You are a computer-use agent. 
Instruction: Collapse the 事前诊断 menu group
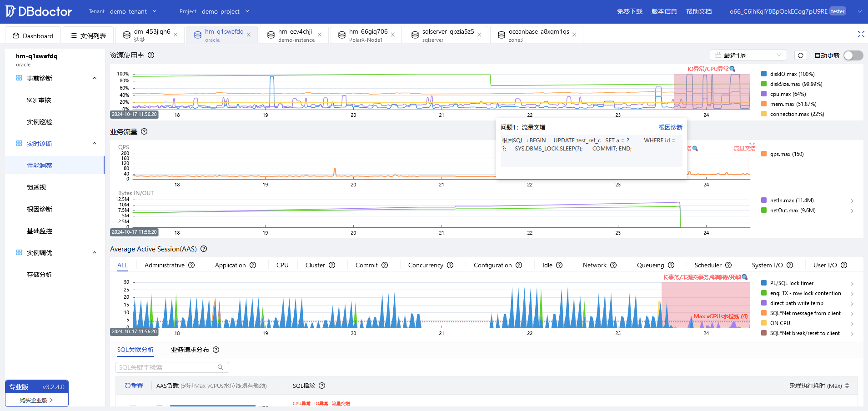point(95,78)
